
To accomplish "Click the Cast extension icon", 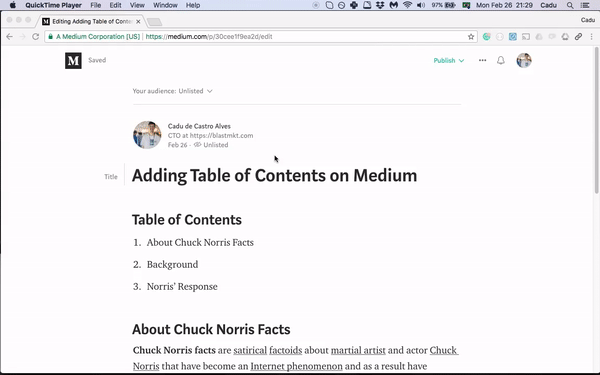I will (x=526, y=37).
